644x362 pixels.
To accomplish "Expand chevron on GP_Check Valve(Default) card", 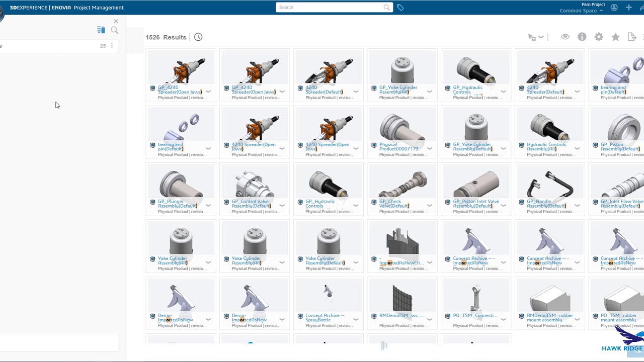I will point(430,206).
